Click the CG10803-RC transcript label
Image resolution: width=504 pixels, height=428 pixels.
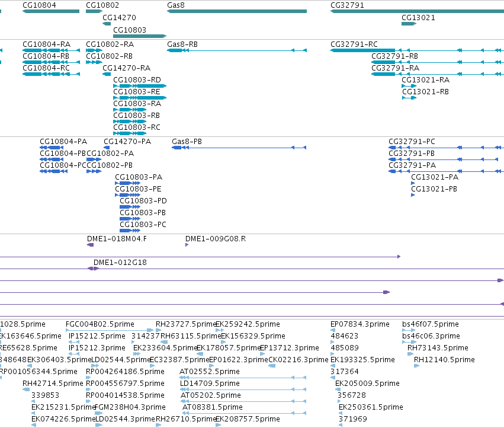137,127
